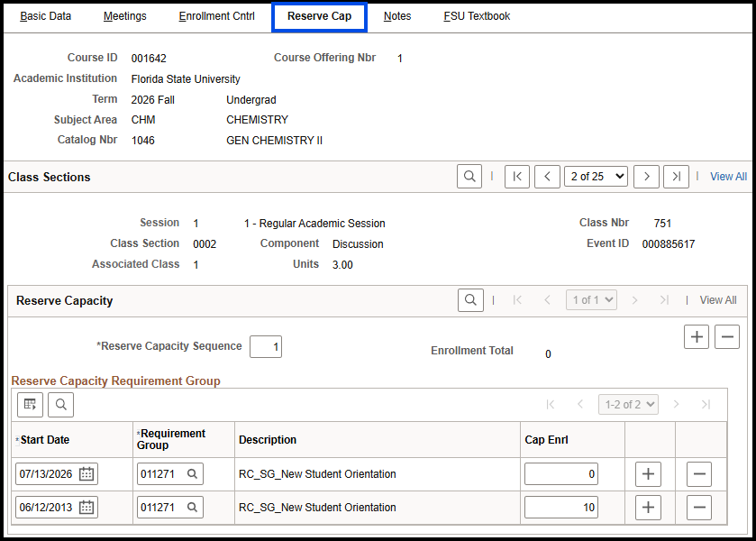Go to previous class section
The height and width of the screenshot is (541, 756).
547,177
